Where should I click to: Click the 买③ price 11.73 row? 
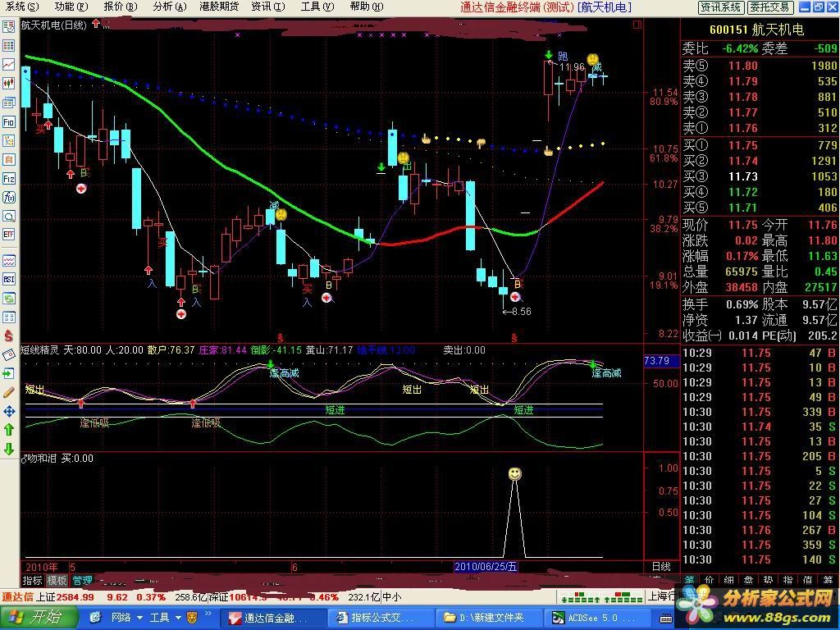tap(760, 176)
